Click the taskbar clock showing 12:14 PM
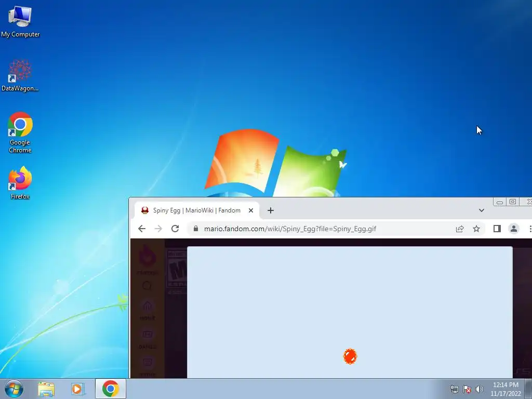 point(506,389)
